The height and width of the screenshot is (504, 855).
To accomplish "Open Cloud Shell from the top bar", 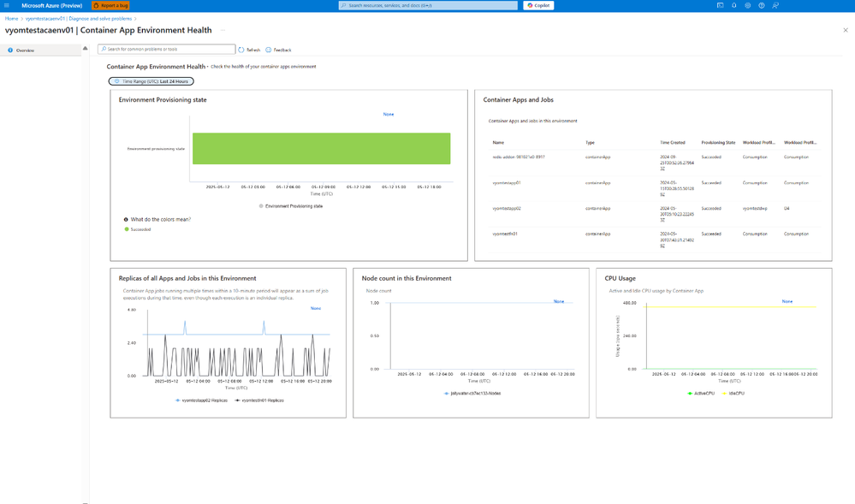I will click(x=720, y=5).
